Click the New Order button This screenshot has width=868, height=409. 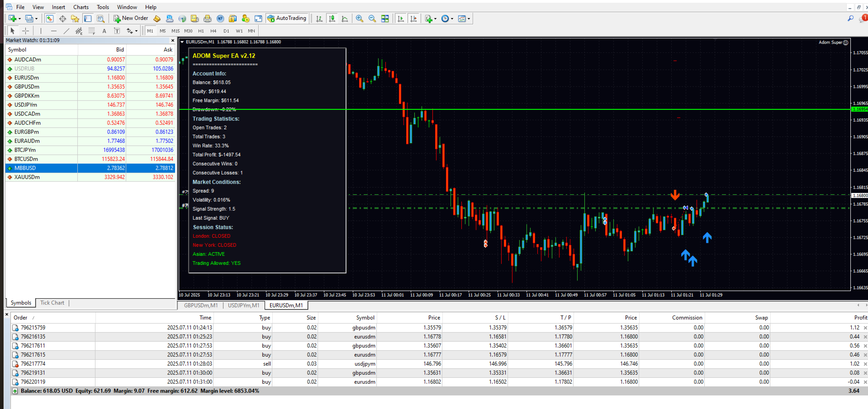[x=131, y=19]
